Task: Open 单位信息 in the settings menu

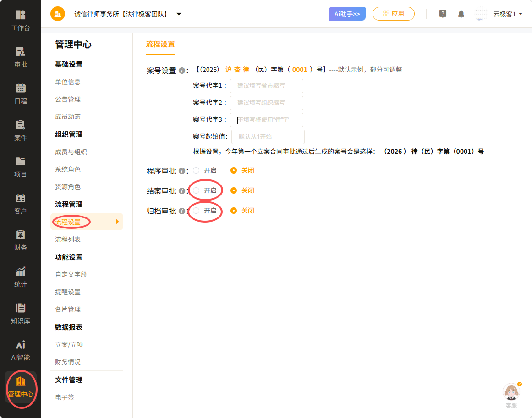Action: 68,81
